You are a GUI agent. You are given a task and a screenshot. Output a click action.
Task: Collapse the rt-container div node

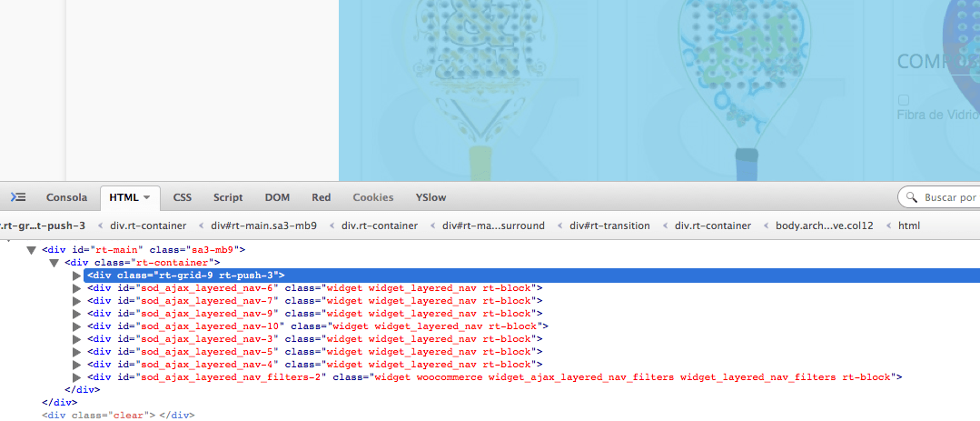click(54, 263)
